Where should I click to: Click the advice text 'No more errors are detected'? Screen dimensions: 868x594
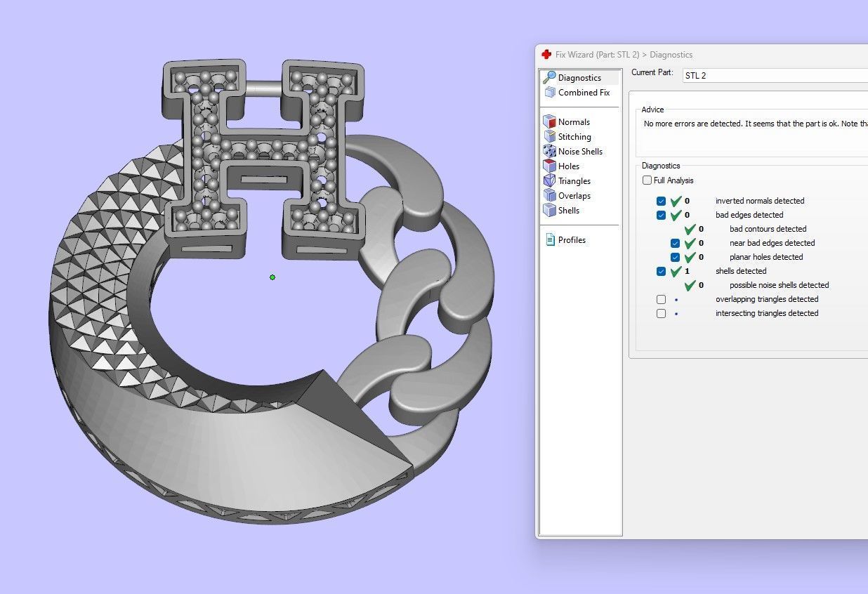692,124
